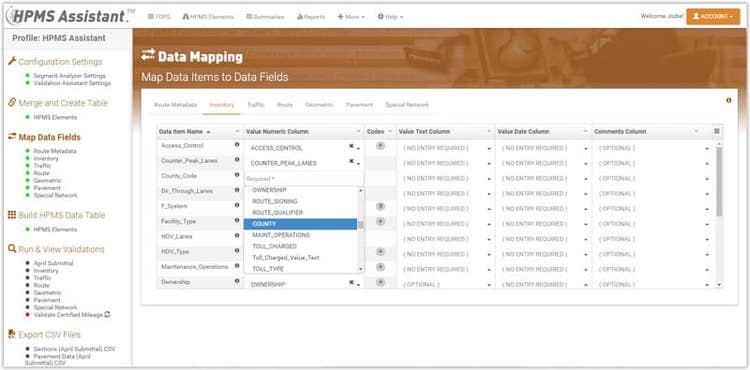Refresh icon next to Validate Certified Mileage

pyautogui.click(x=107, y=315)
